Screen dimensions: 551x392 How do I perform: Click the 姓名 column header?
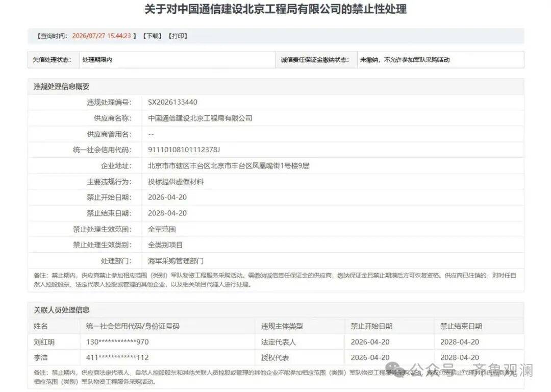tap(40, 326)
